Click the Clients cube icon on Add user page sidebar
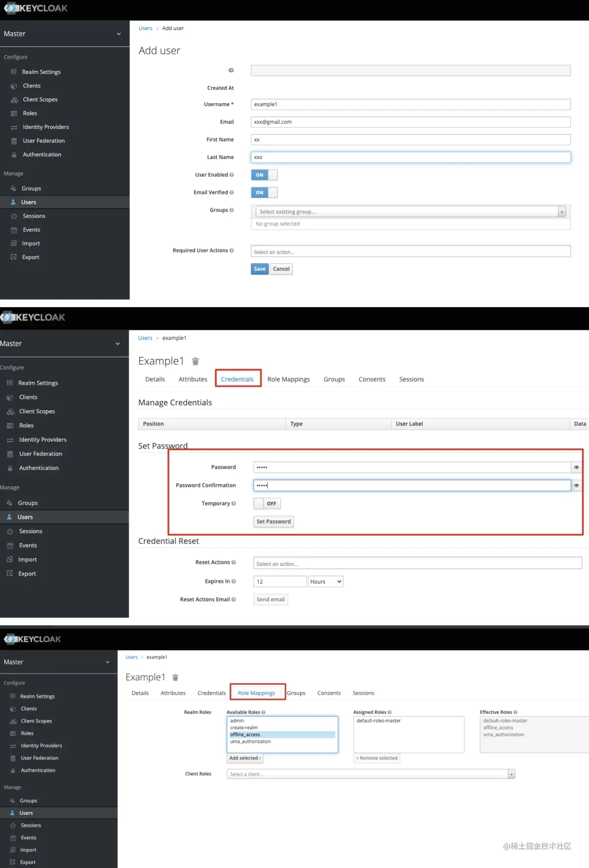 [x=14, y=86]
